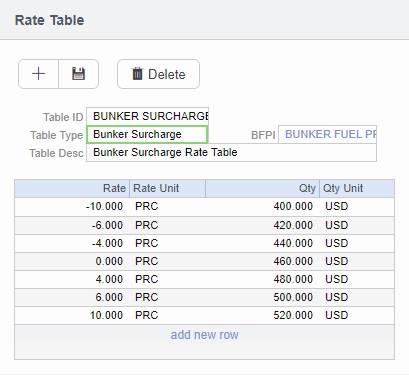The image size is (409, 375).
Task: Open the PRC unit in the -4.000 row
Action: pyautogui.click(x=167, y=243)
